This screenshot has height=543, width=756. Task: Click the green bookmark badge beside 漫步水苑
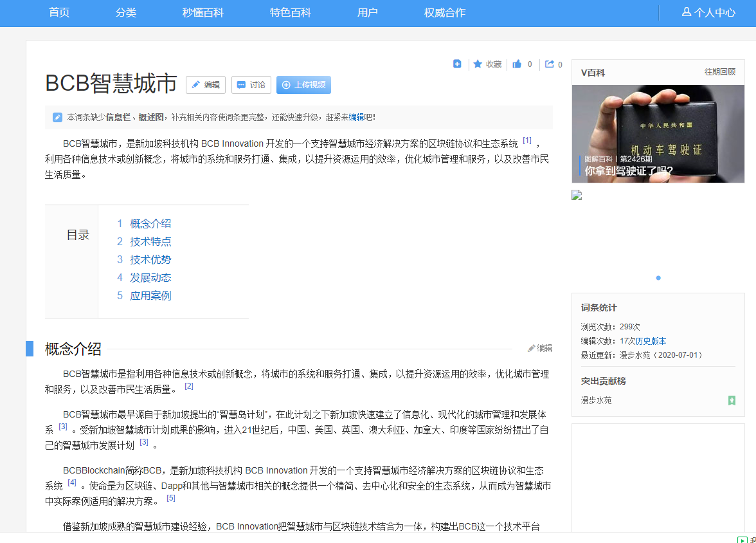tap(732, 400)
